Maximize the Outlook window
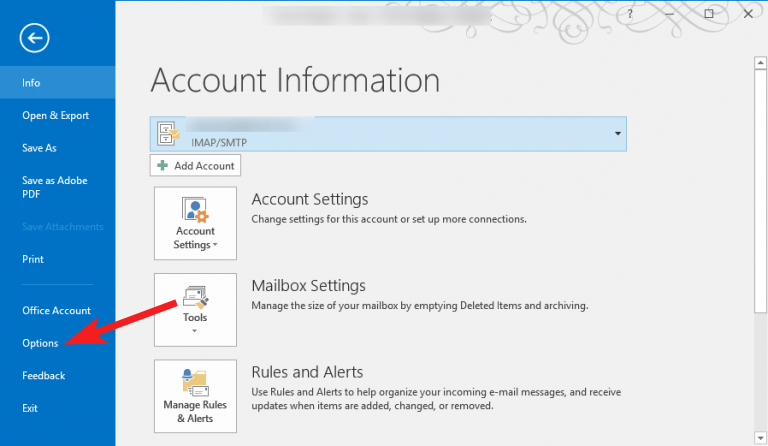The height and width of the screenshot is (446, 768). pyautogui.click(x=709, y=14)
